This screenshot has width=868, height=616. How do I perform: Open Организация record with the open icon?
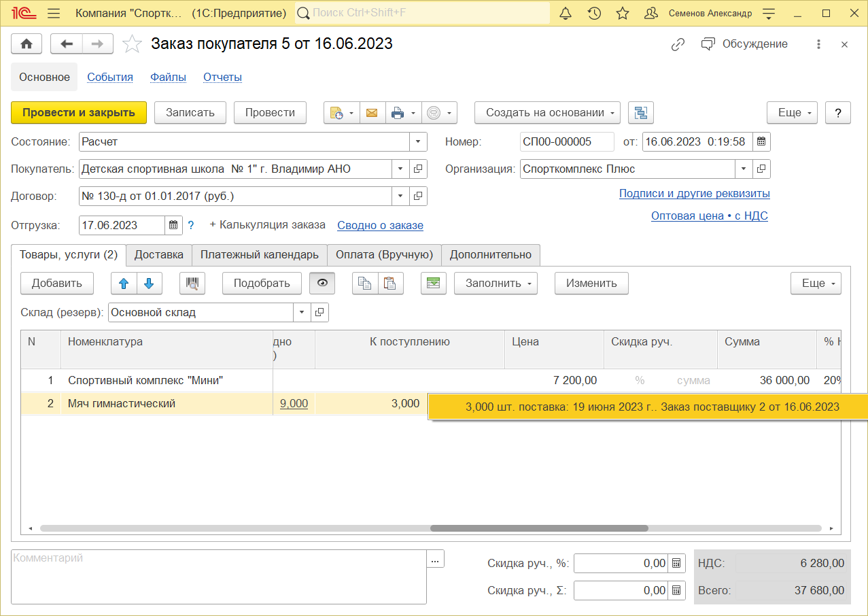(x=761, y=169)
